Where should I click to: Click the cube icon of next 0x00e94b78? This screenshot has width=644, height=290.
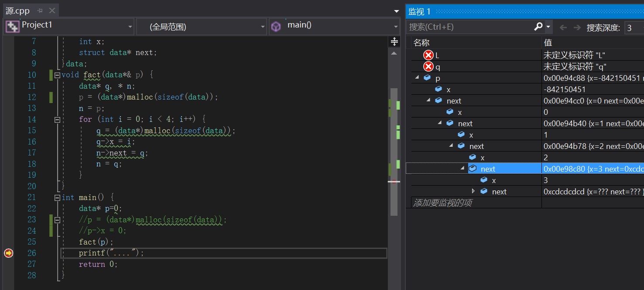(461, 146)
